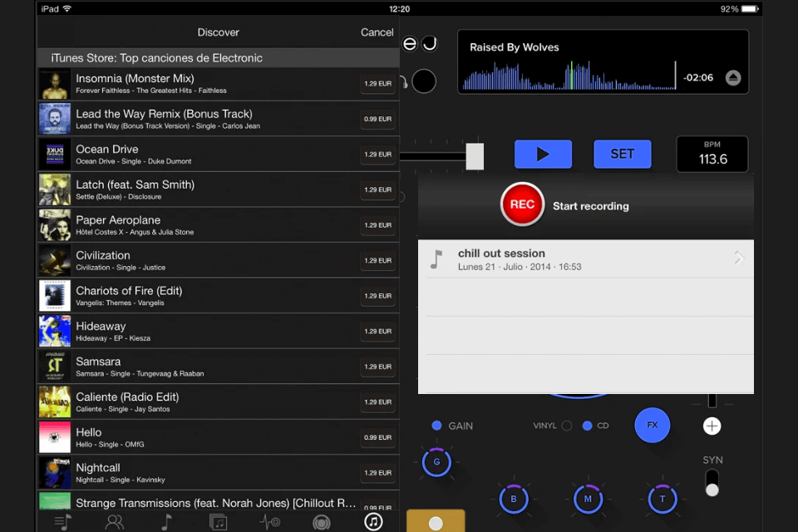Adjust the T treble knob
Image resolution: width=798 pixels, height=532 pixels.
point(663,499)
